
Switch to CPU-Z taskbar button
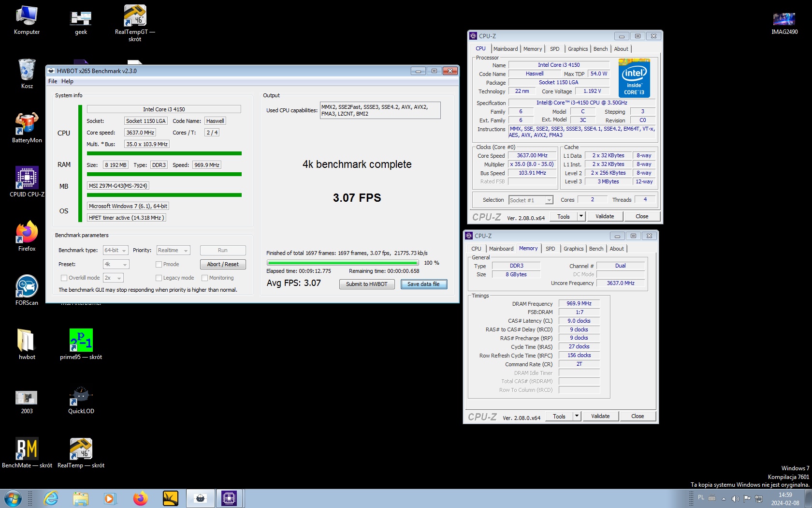229,498
